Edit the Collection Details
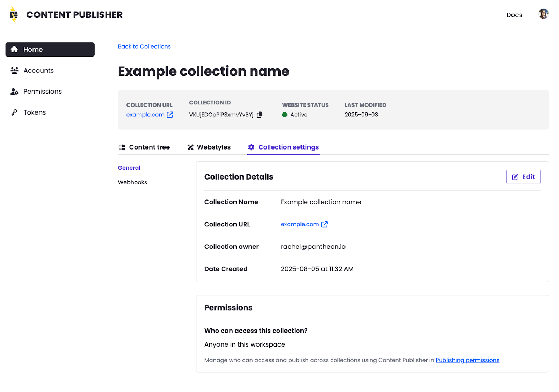Image resolution: width=559 pixels, height=392 pixels. (523, 177)
